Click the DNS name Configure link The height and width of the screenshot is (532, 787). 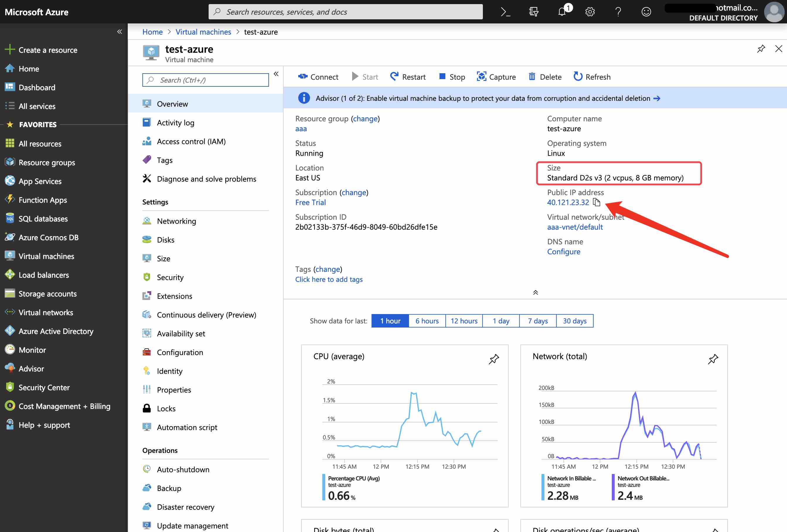[x=563, y=252]
